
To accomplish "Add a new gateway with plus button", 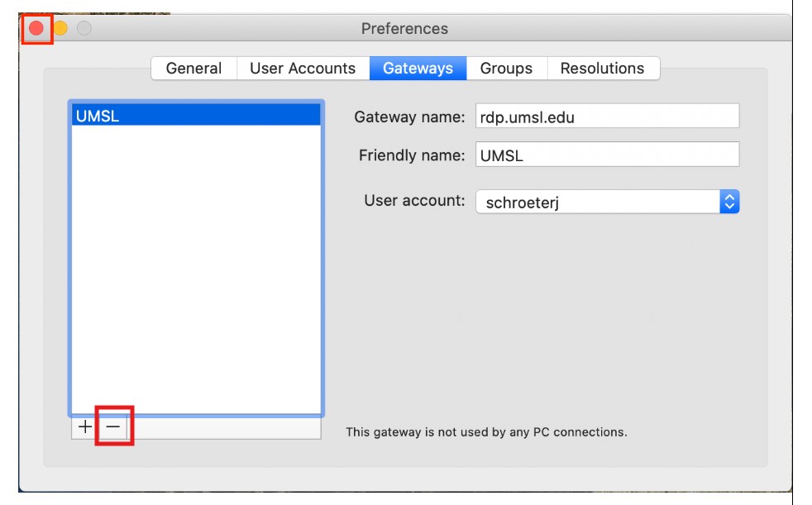I will [x=85, y=426].
